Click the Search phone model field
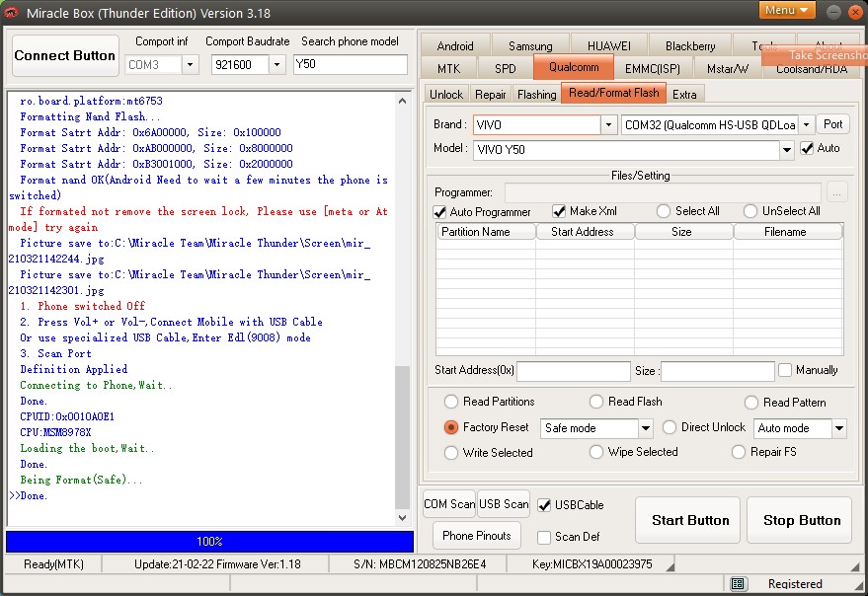 click(x=351, y=65)
